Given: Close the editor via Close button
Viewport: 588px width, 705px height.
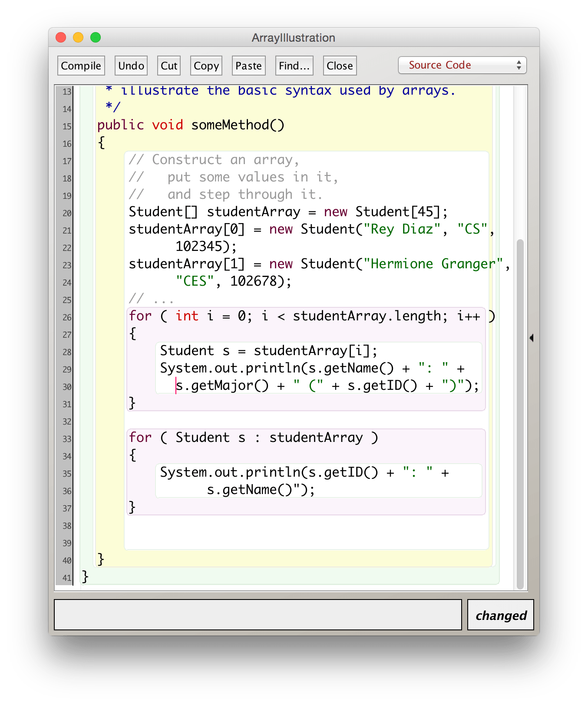Looking at the screenshot, I should tap(340, 66).
